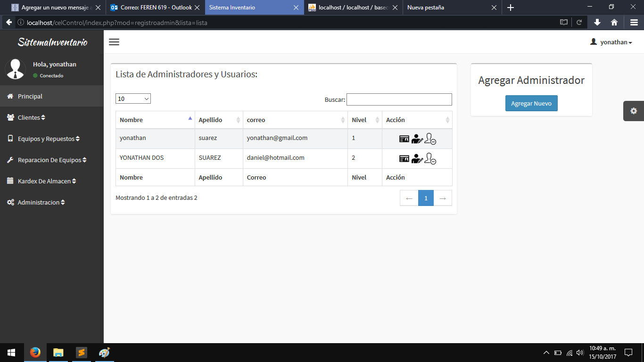Image resolution: width=644 pixels, height=362 pixels.
Task: Click suarez lowercase surname cell
Action: tap(219, 139)
